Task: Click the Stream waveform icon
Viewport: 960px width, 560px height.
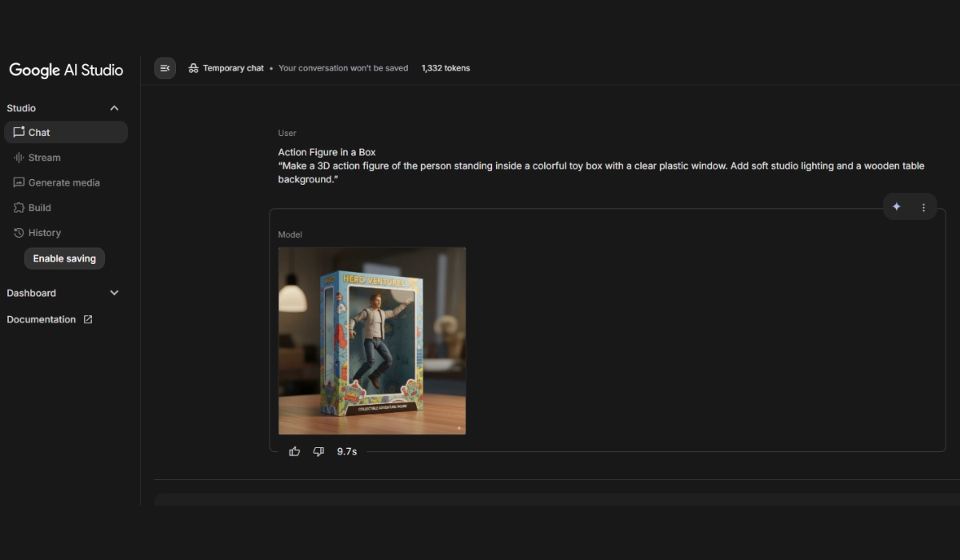Action: pos(19,158)
